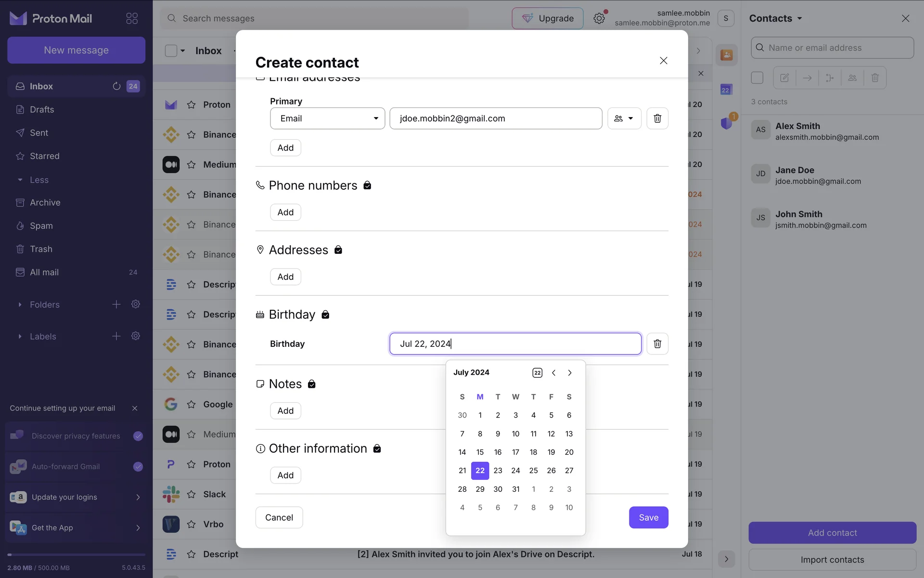Delete the primary email address entry
924x578 pixels.
pyautogui.click(x=657, y=118)
